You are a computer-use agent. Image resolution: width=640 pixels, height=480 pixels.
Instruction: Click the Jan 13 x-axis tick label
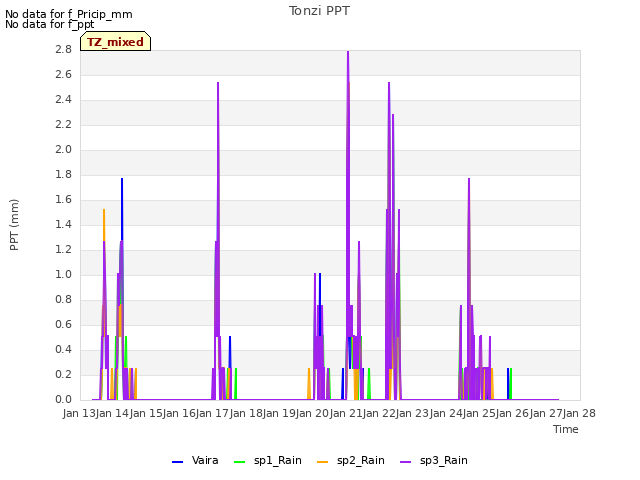coord(79,413)
